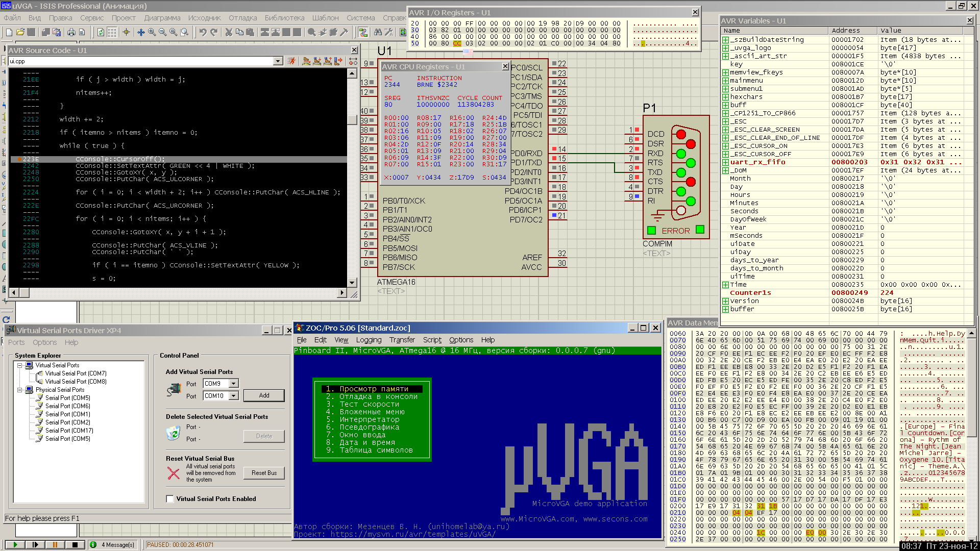Click the Undo arrow icon
This screenshot has width=980, height=551.
coord(203,32)
